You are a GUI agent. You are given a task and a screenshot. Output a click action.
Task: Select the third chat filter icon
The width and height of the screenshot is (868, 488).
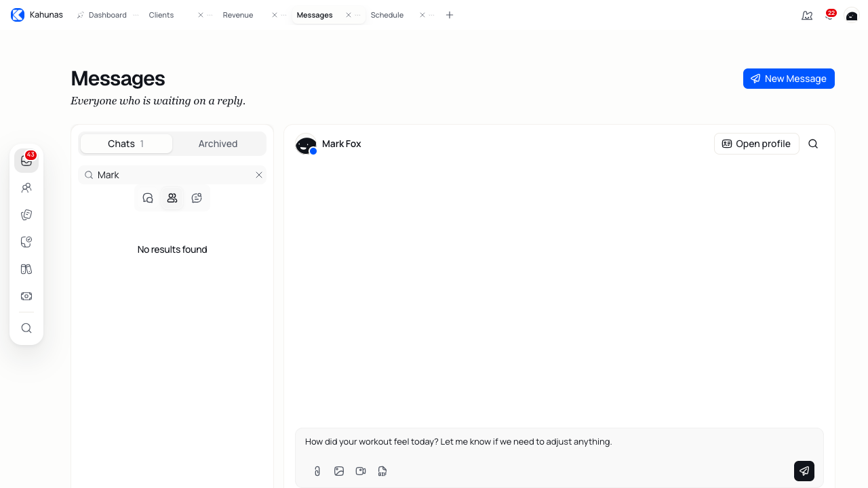pyautogui.click(x=197, y=198)
